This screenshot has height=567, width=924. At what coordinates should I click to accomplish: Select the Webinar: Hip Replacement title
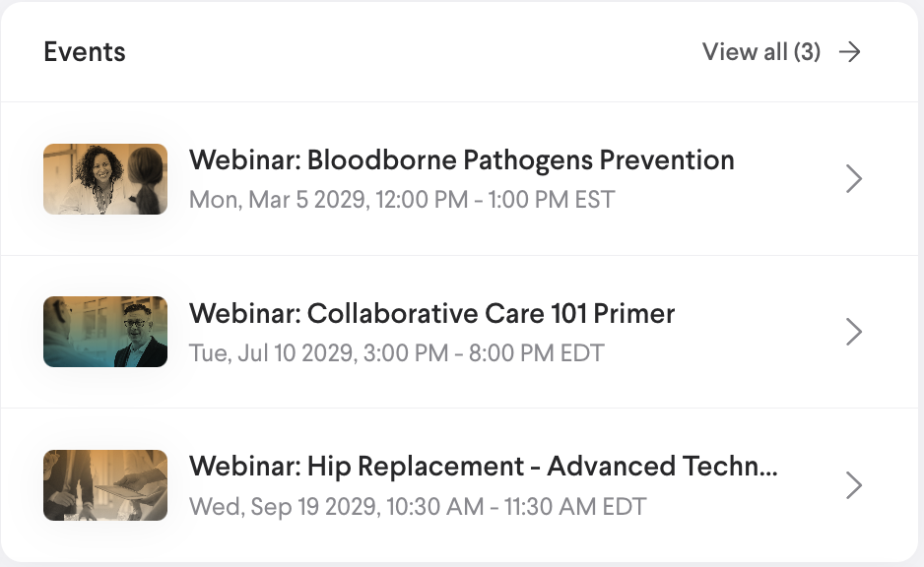[x=483, y=466]
